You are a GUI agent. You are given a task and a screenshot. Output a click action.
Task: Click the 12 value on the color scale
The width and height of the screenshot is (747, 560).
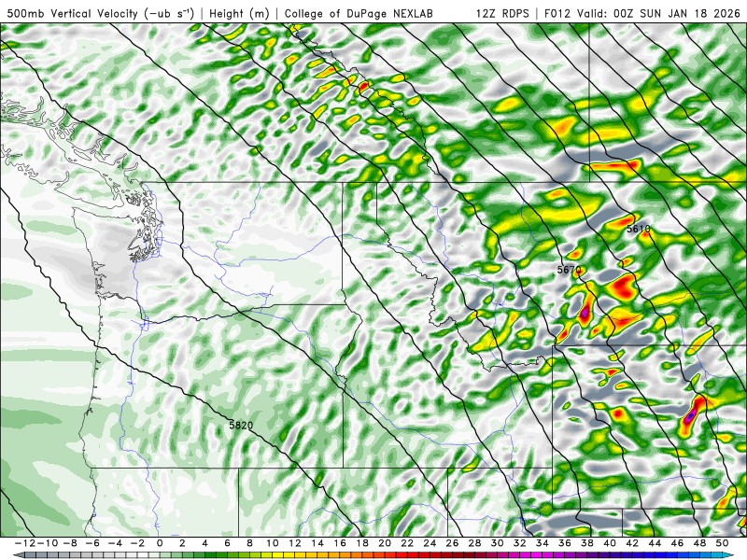click(x=295, y=543)
